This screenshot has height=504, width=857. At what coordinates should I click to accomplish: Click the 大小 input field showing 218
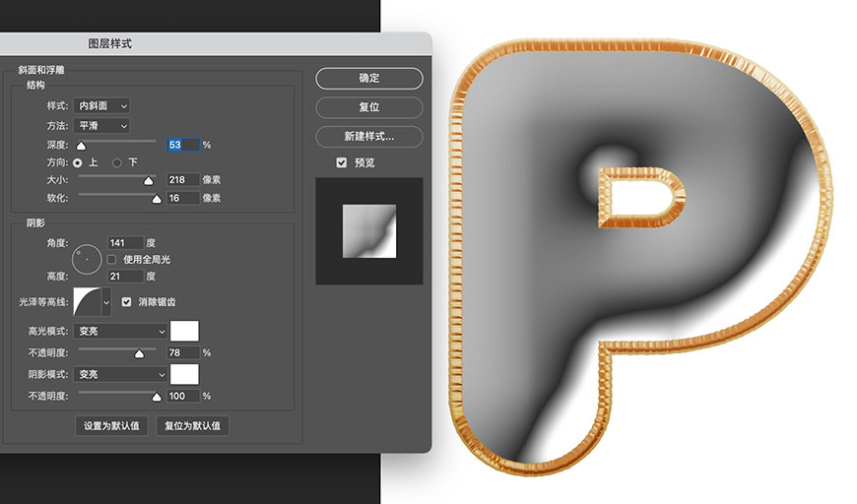(x=183, y=180)
